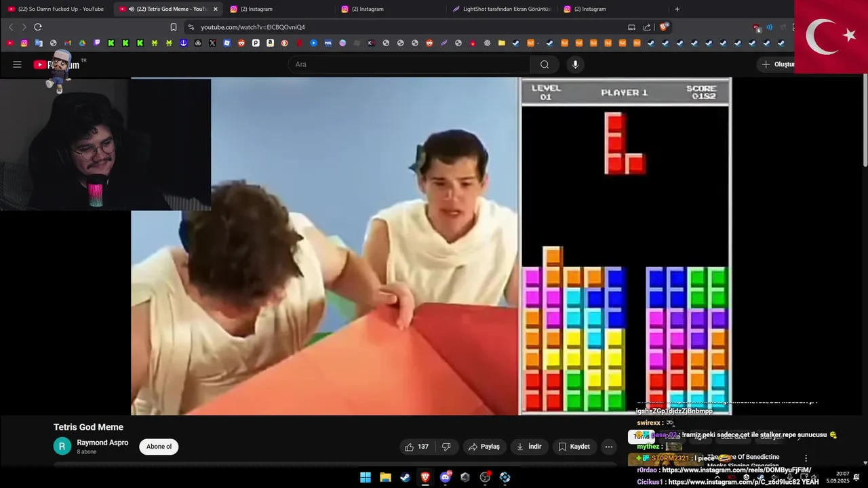Viewport: 868px width, 488px height.
Task: Click Raymond Aspro channel avatar
Action: [x=62, y=446]
